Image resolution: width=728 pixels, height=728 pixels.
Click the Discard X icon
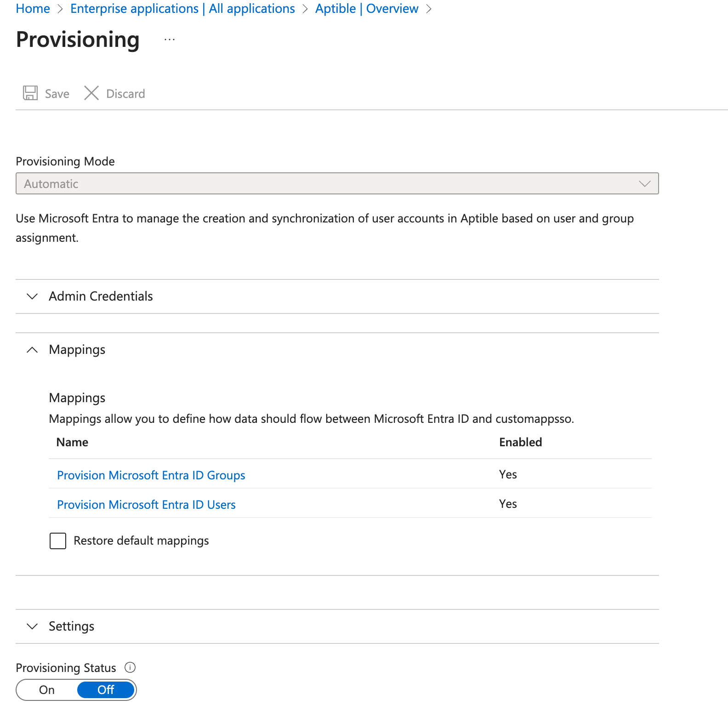coord(91,93)
